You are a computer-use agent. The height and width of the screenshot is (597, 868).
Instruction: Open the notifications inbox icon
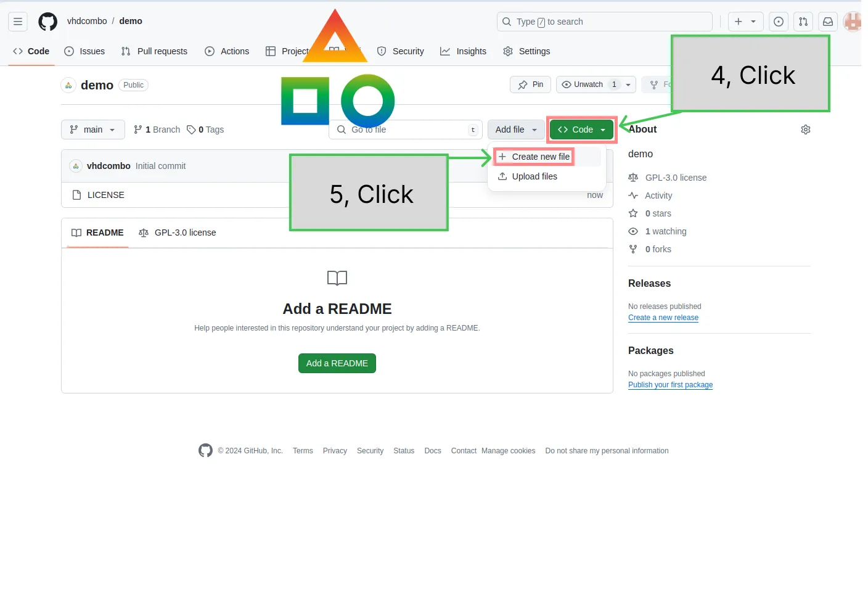coord(828,22)
